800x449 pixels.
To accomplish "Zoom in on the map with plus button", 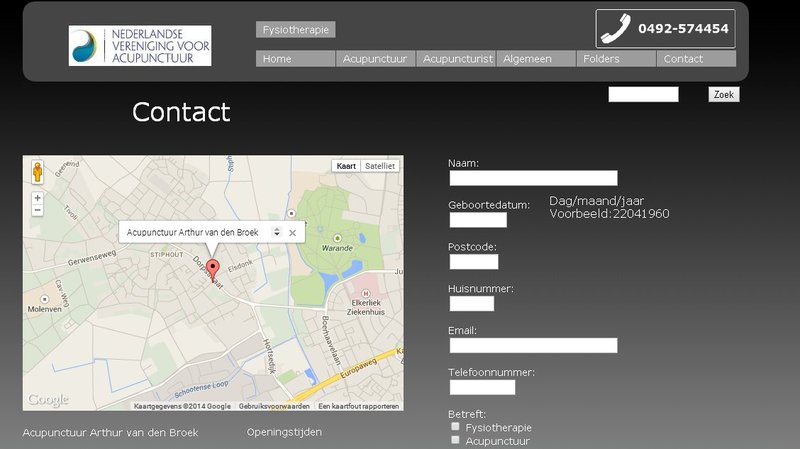I will [x=37, y=198].
